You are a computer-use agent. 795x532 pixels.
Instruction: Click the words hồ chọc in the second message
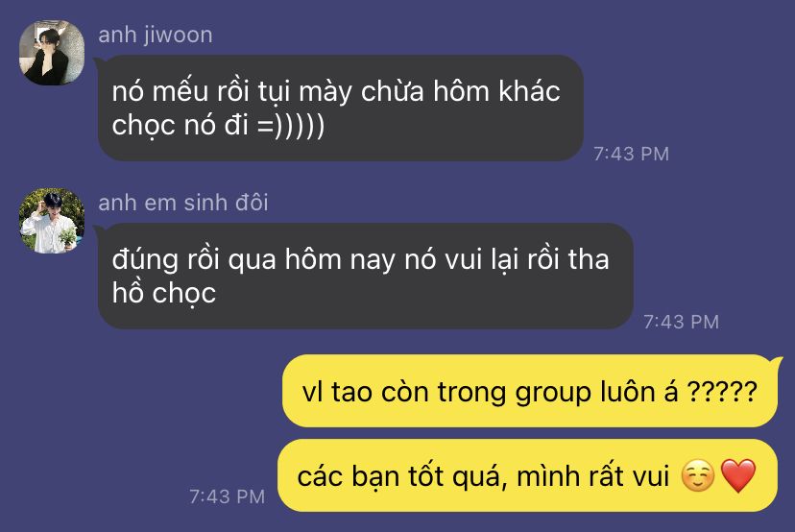coord(164,294)
